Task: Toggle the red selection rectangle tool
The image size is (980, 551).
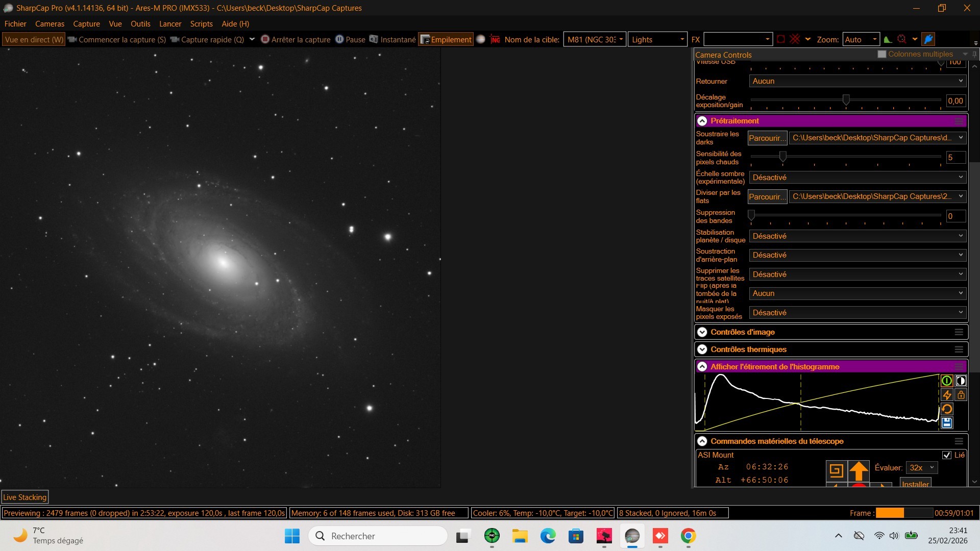Action: pyautogui.click(x=781, y=39)
